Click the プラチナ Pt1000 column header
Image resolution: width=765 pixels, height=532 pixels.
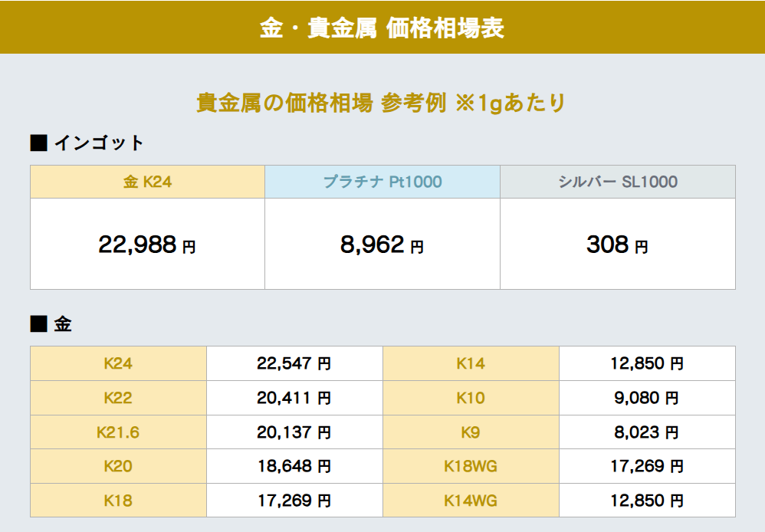(x=382, y=182)
